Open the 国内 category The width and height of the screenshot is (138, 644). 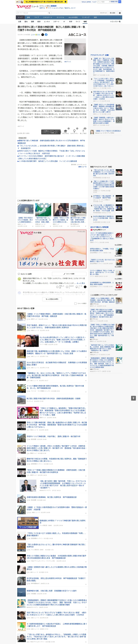[x=26, y=21]
